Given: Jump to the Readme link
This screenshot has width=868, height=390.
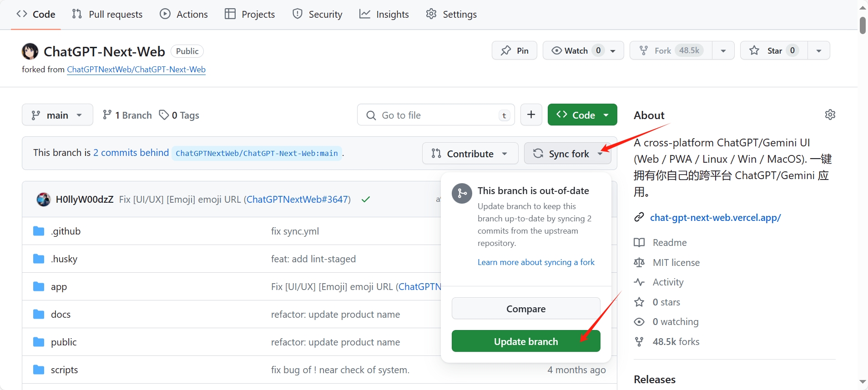Looking at the screenshot, I should (670, 242).
